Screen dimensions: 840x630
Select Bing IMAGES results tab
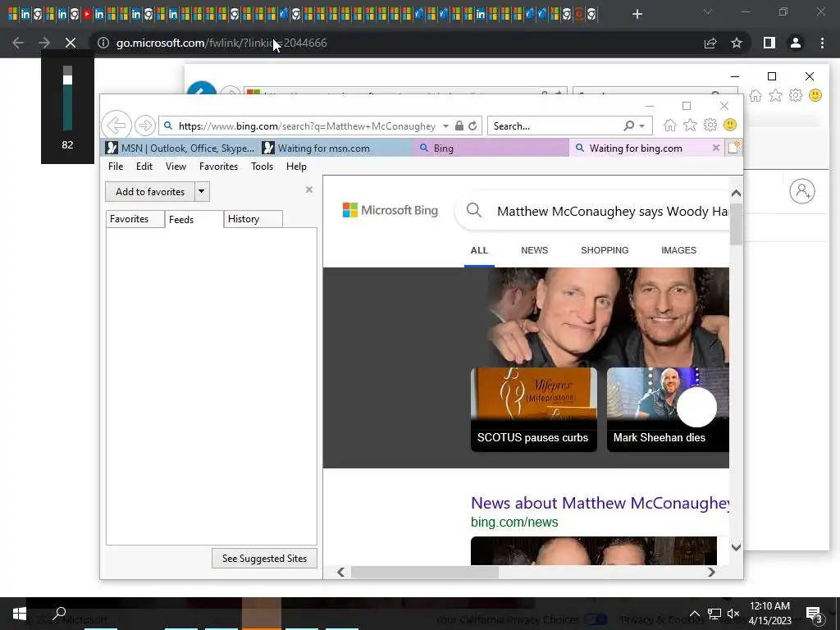pyautogui.click(x=678, y=250)
